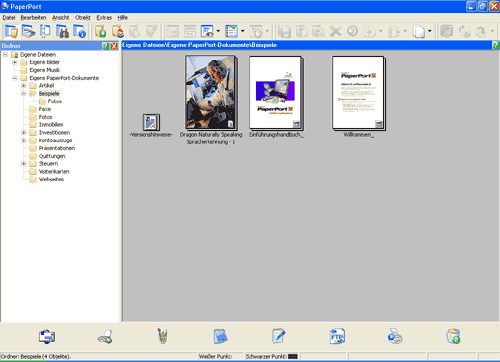The image size is (500, 362).
Task: Open the Bearbeiten menu
Action: point(33,18)
